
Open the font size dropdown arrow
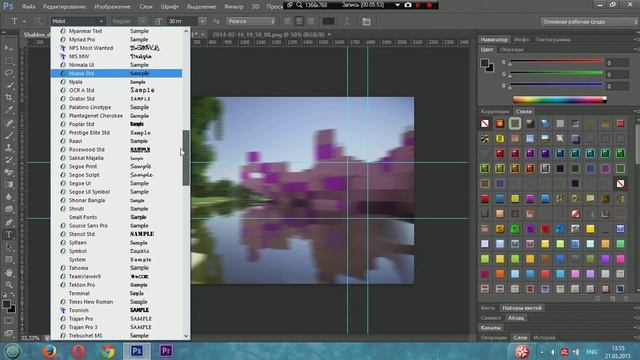tap(202, 21)
